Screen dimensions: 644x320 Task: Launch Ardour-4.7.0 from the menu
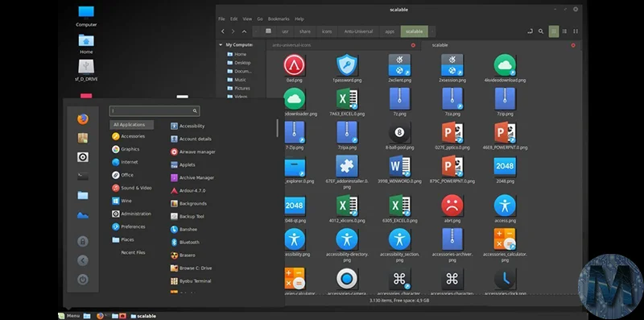pyautogui.click(x=188, y=191)
